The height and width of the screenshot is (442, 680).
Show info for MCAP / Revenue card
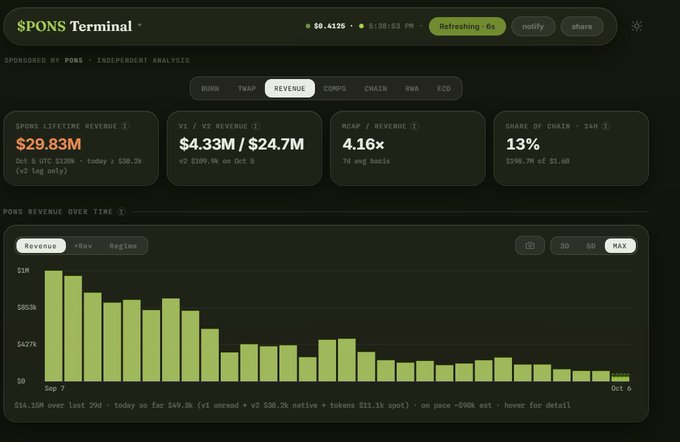pyautogui.click(x=415, y=126)
